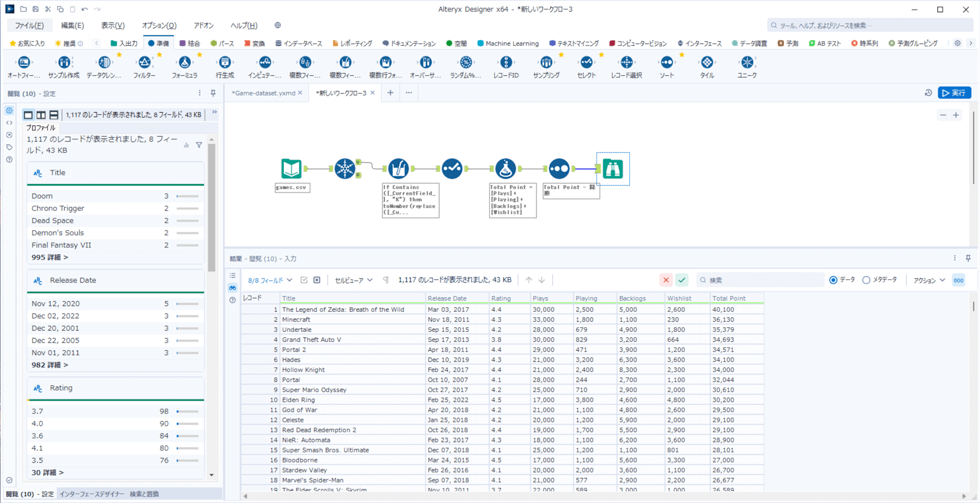Click the Input Data node games.csv
The height and width of the screenshot is (503, 980).
point(292,169)
